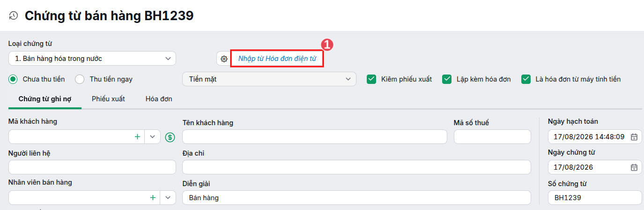
Task: Click green plus in Mã khách hàng field
Action: coord(137,137)
